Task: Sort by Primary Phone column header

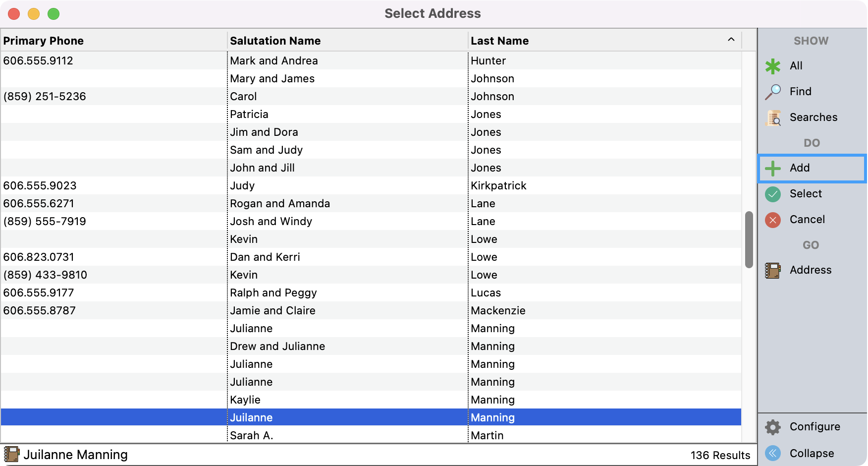Action: click(x=44, y=41)
